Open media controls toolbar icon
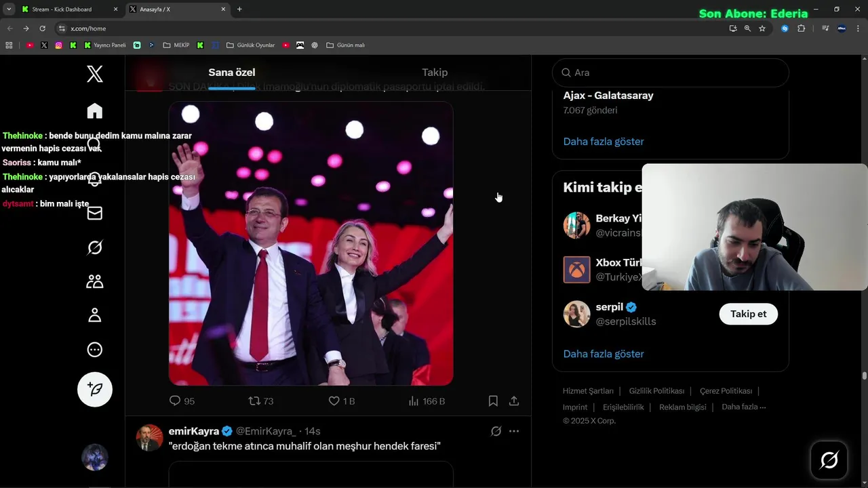 click(825, 28)
